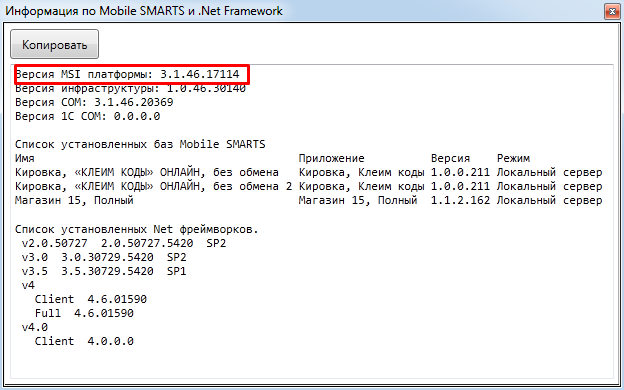Click the Копировать button
Image resolution: width=624 pixels, height=390 pixels.
pyautogui.click(x=55, y=44)
